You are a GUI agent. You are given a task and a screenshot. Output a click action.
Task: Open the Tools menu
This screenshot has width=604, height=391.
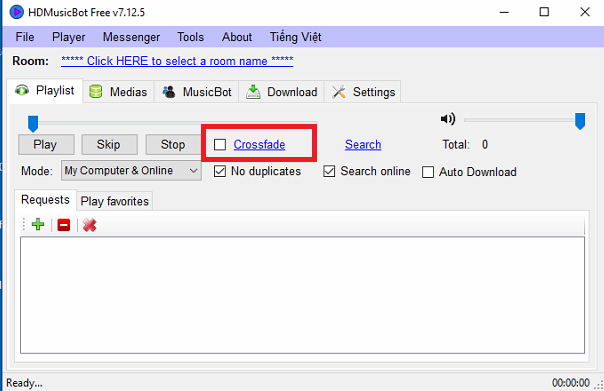190,37
